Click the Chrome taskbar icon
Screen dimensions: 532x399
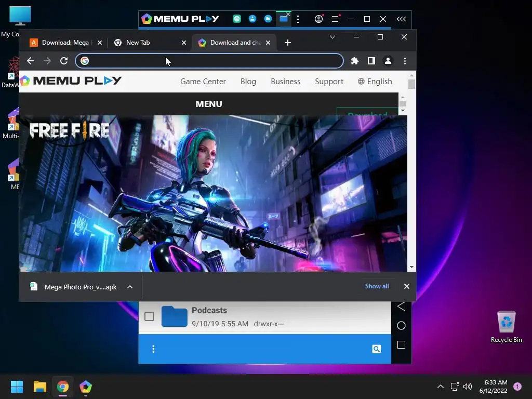pos(63,387)
